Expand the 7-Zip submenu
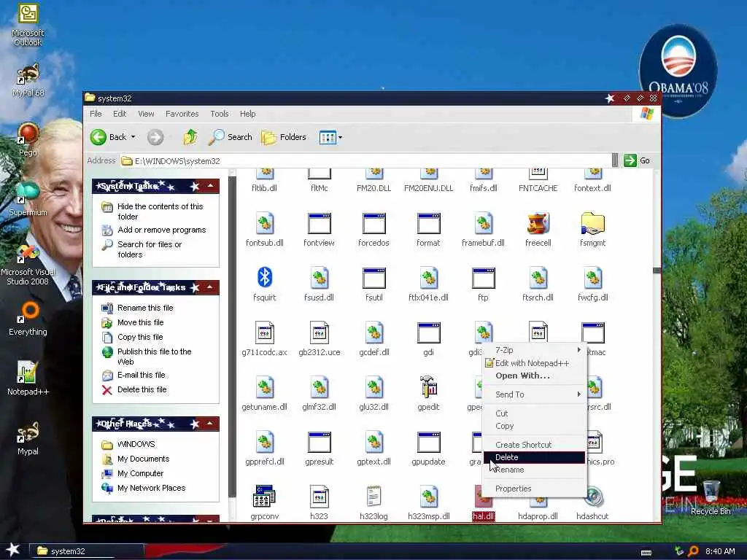This screenshot has height=560, width=747. (x=534, y=350)
